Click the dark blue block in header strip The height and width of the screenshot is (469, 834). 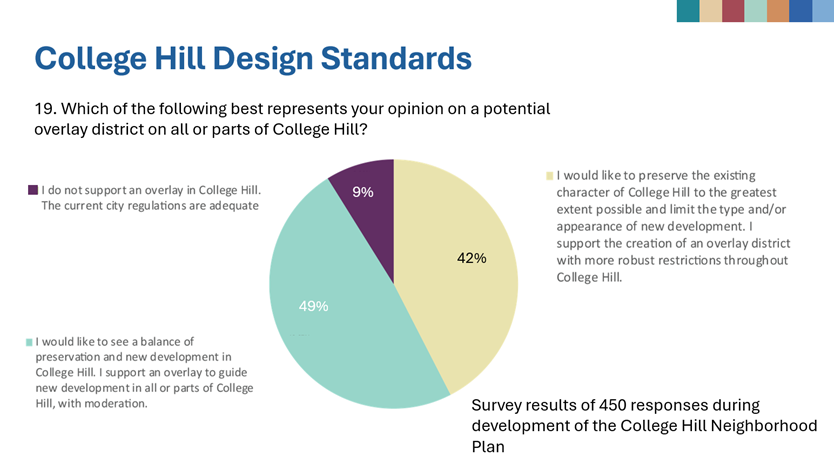[800, 10]
